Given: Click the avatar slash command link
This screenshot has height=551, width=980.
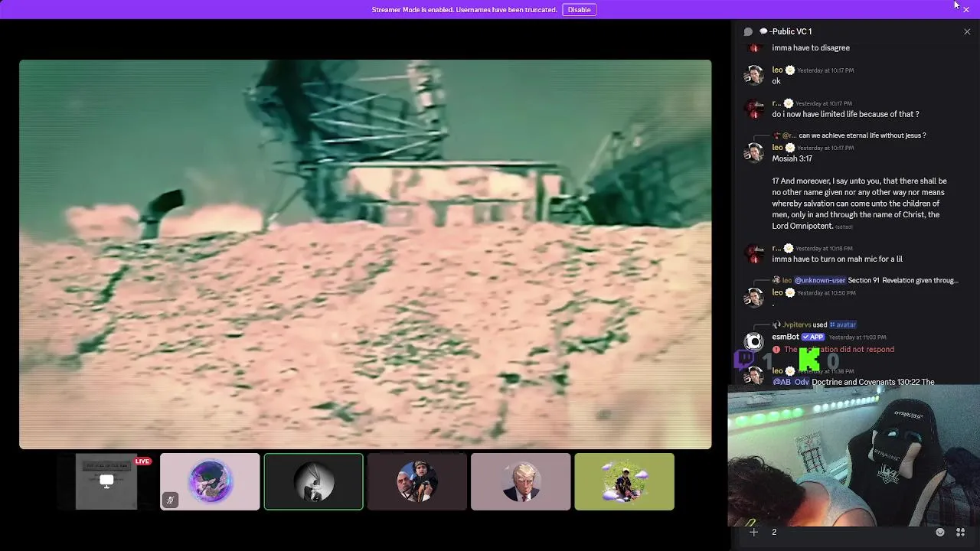Looking at the screenshot, I should 843,324.
